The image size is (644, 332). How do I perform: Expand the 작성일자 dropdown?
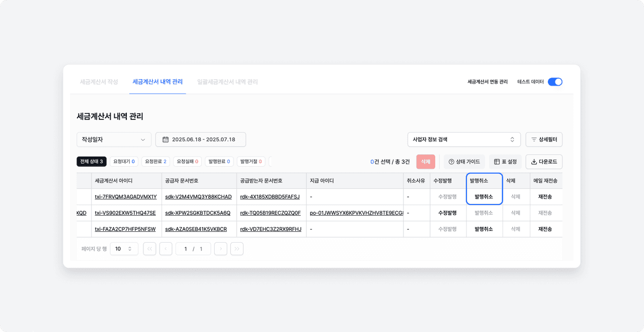[x=114, y=140]
